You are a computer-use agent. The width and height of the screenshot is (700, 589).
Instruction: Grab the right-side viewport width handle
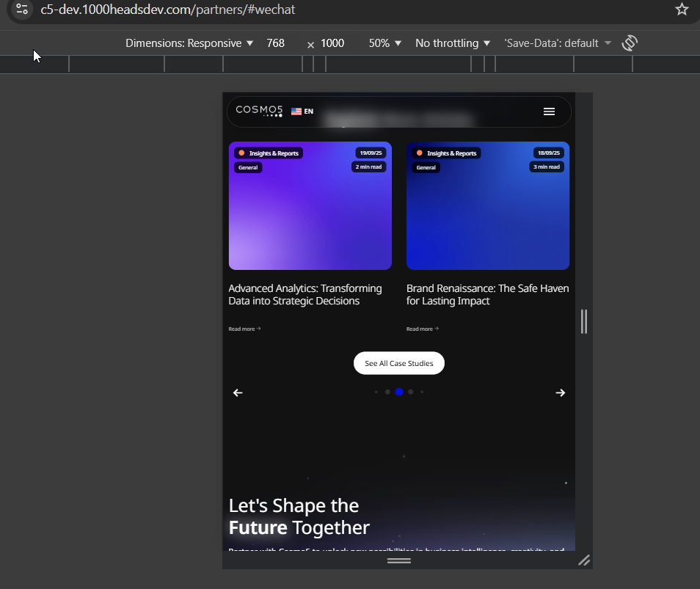pyautogui.click(x=584, y=321)
